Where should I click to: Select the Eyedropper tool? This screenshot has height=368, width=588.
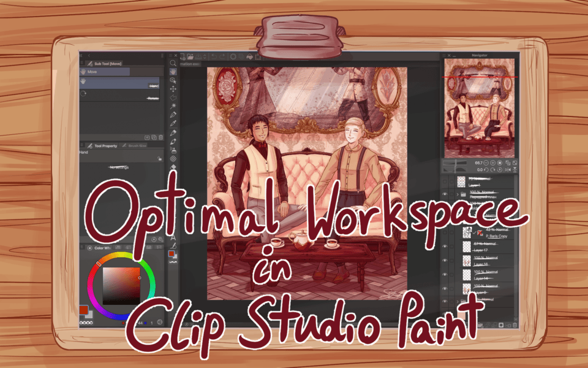click(173, 123)
